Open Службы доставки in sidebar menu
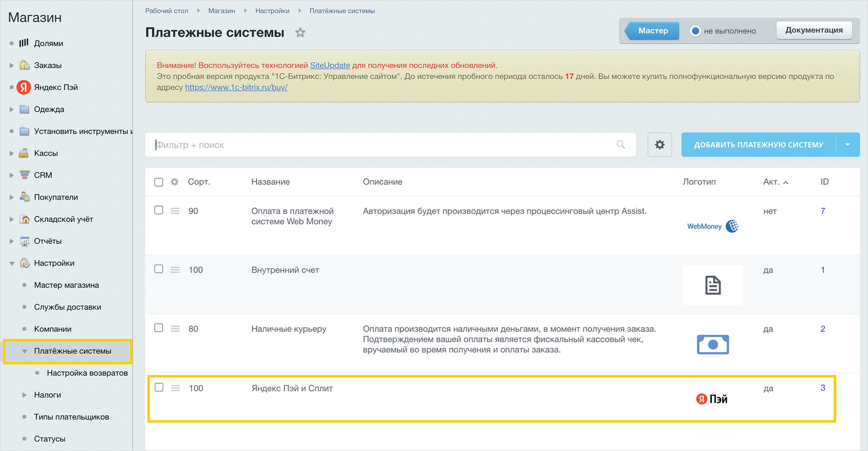 tap(67, 307)
